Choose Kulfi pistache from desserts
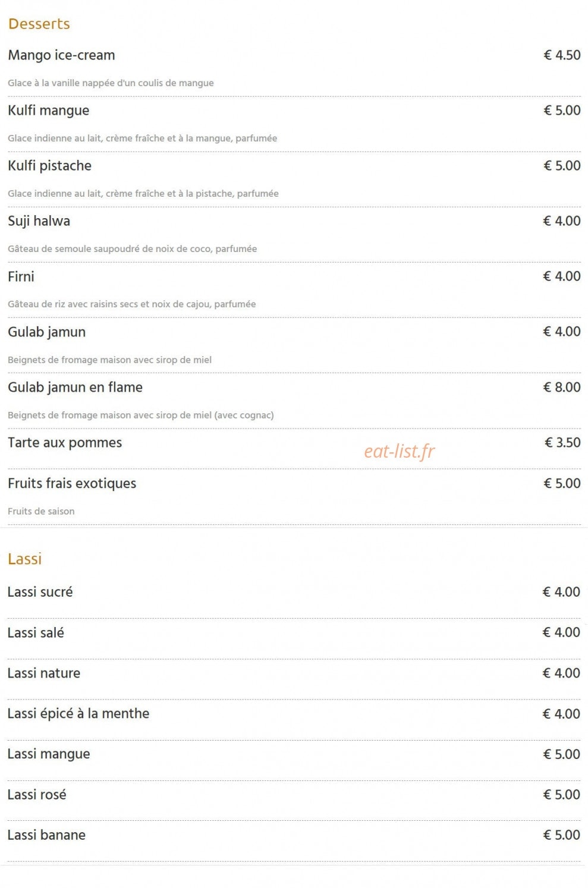 click(49, 166)
